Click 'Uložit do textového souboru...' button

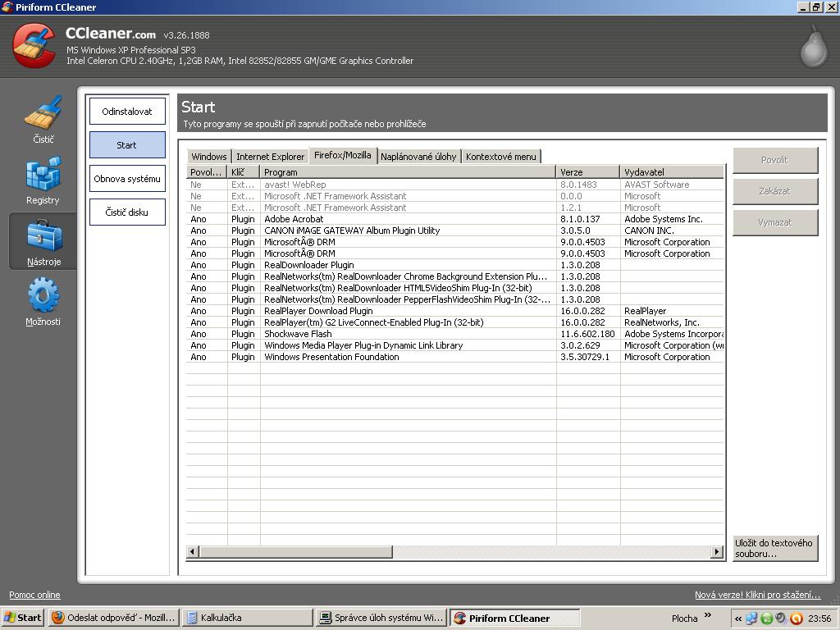[x=774, y=548]
